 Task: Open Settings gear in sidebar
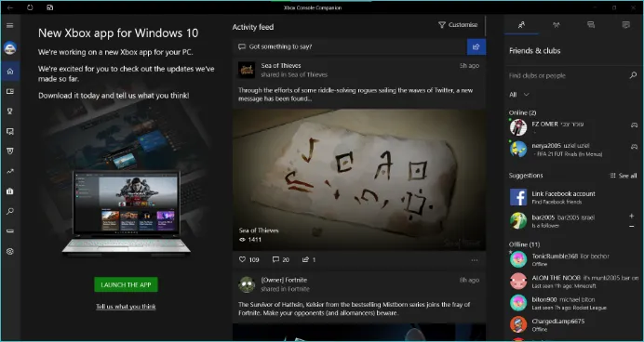tap(10, 251)
